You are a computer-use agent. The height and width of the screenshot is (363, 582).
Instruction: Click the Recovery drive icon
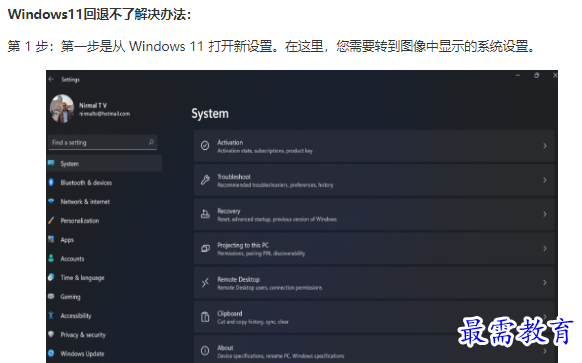(x=205, y=214)
